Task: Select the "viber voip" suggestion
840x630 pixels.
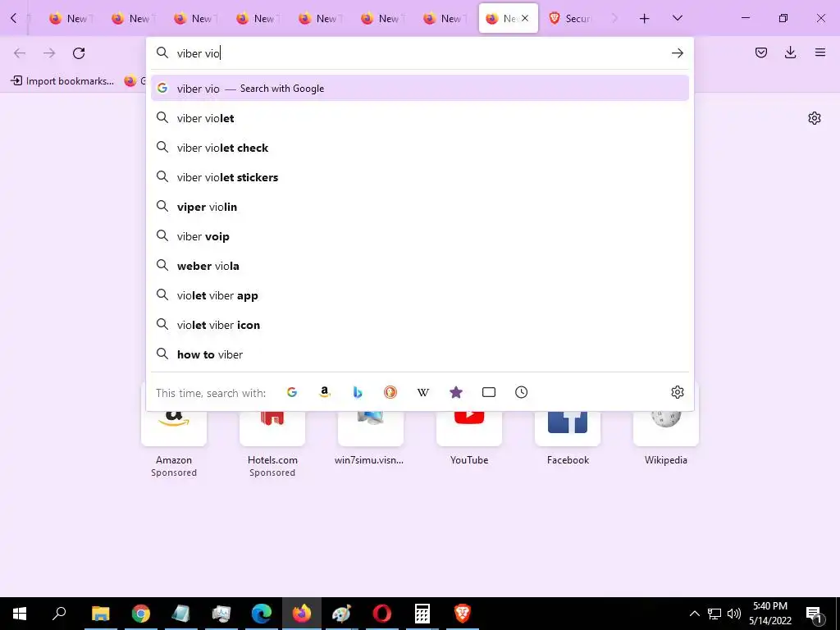Action: point(420,236)
